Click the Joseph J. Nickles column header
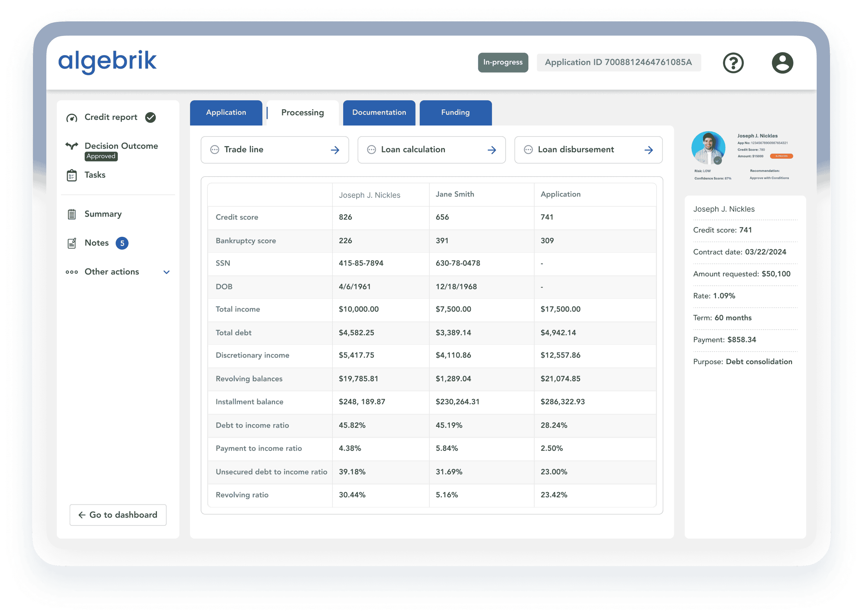Image resolution: width=863 pixels, height=616 pixels. [x=369, y=195]
